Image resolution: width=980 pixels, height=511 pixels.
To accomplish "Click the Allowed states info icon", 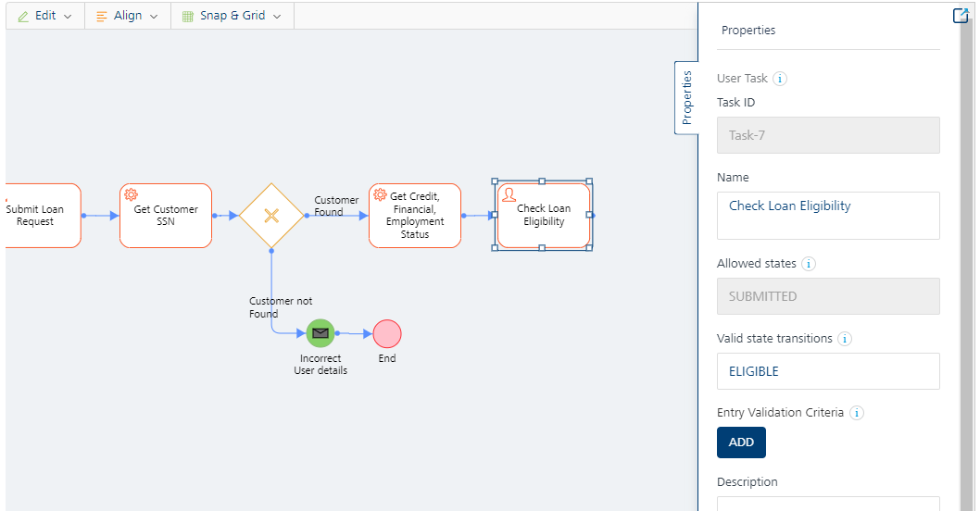I will (x=808, y=264).
